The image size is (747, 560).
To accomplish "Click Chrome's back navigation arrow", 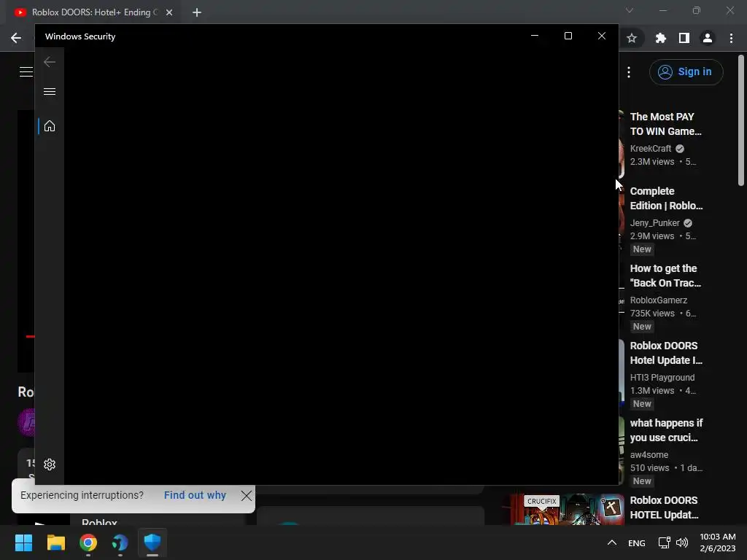I will tap(16, 38).
